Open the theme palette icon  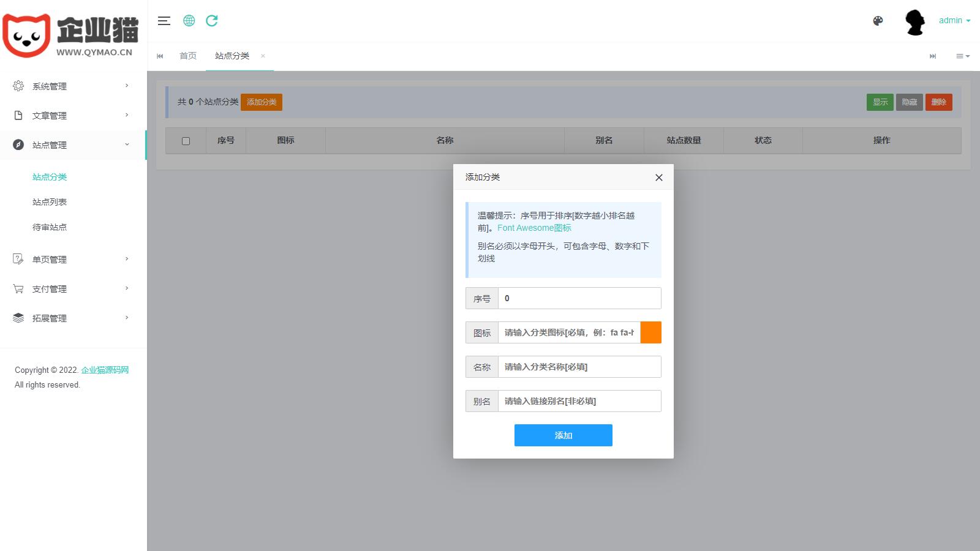tap(878, 21)
